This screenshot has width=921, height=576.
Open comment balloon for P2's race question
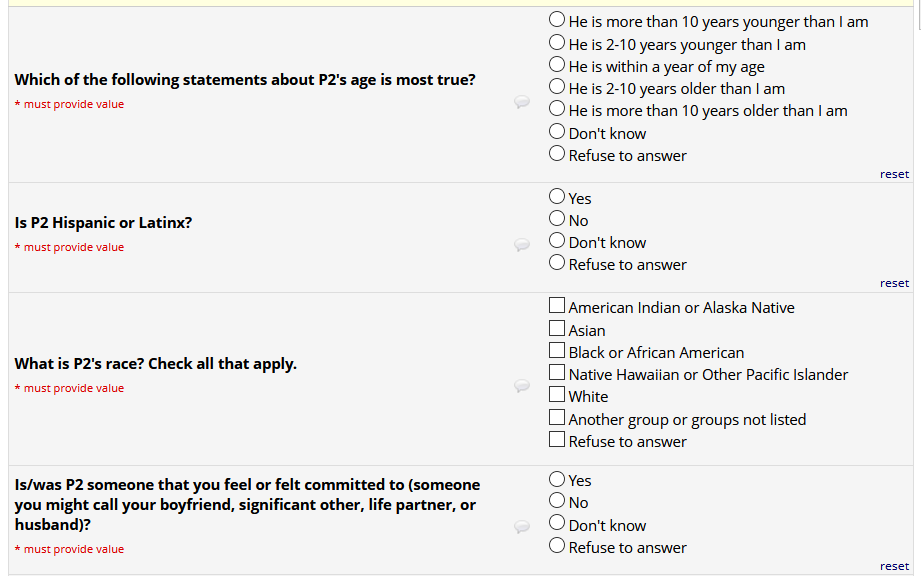coord(521,386)
